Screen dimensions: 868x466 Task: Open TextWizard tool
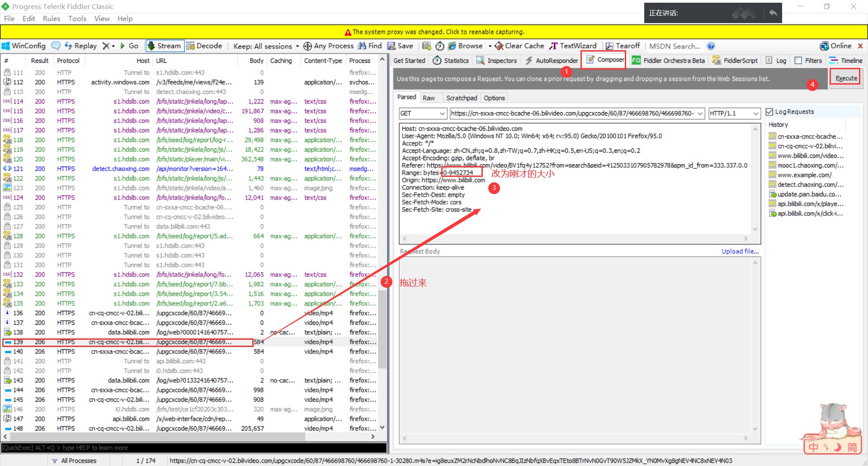click(573, 46)
